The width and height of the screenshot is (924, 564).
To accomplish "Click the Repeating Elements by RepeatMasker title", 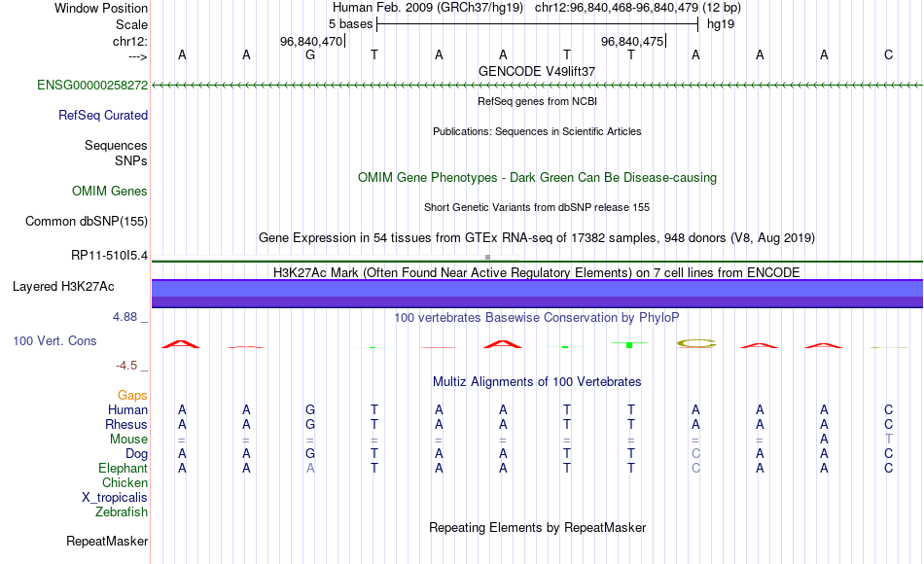I will [537, 527].
